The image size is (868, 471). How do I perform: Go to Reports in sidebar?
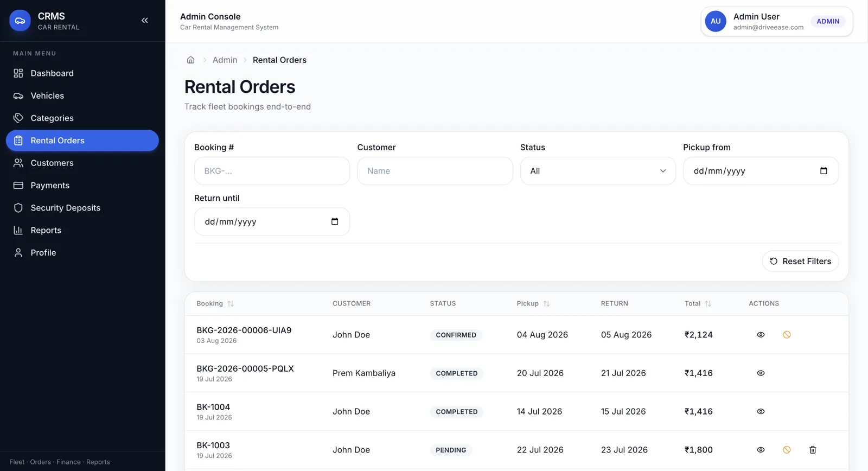pos(82,230)
